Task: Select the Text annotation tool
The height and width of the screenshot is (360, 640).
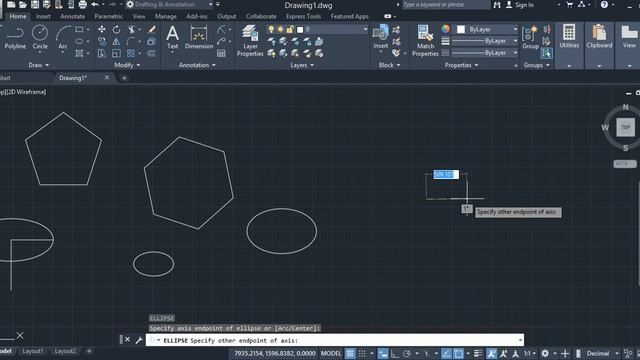Action: pos(173,37)
